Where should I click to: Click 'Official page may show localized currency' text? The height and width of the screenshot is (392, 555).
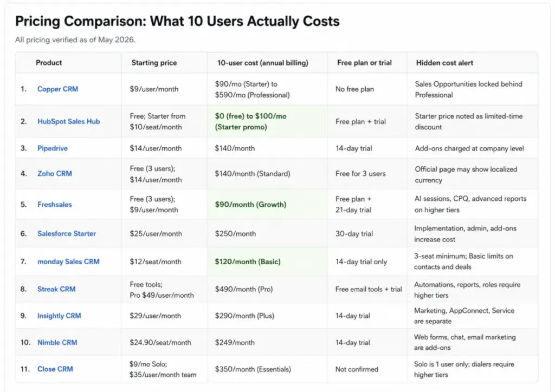466,175
